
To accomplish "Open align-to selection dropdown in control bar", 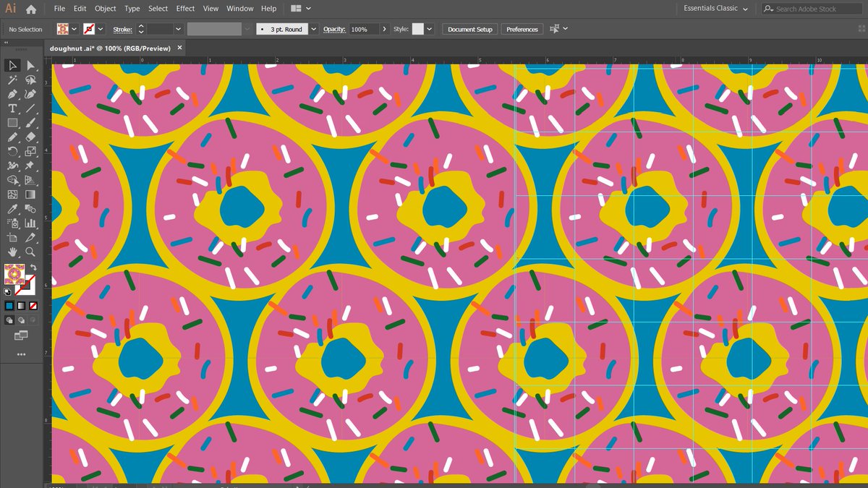I will [x=566, y=29].
